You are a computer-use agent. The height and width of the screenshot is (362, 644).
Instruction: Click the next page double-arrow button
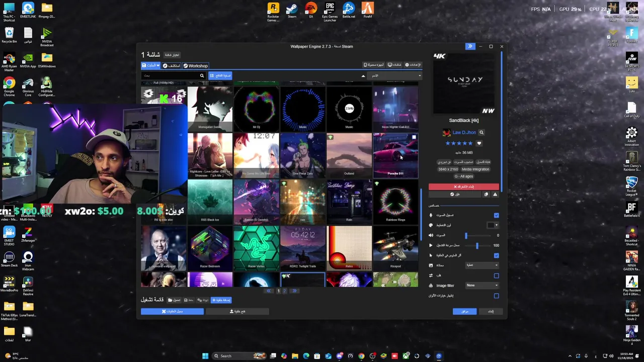point(294,291)
